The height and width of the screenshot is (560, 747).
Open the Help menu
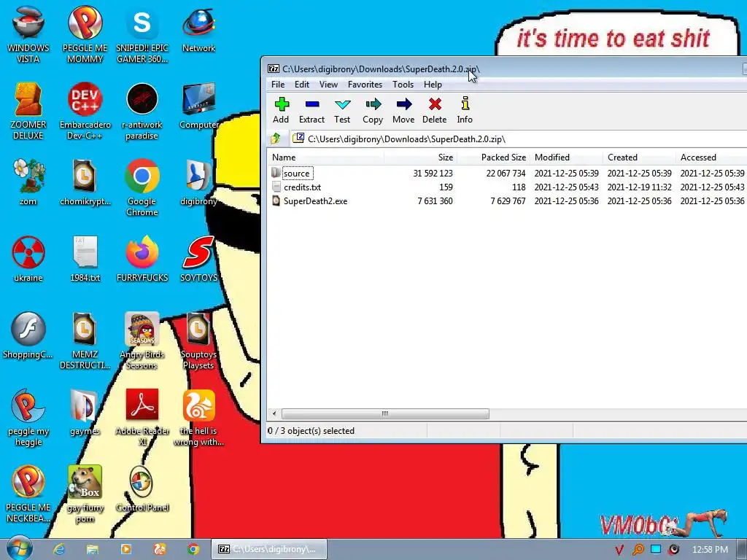tap(433, 85)
